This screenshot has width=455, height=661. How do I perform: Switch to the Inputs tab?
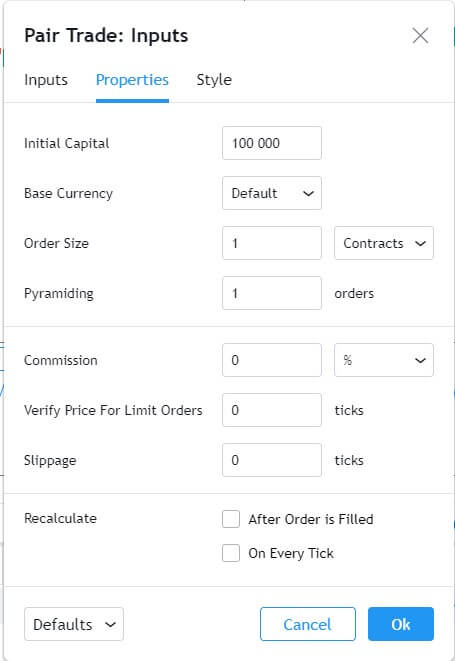click(46, 80)
